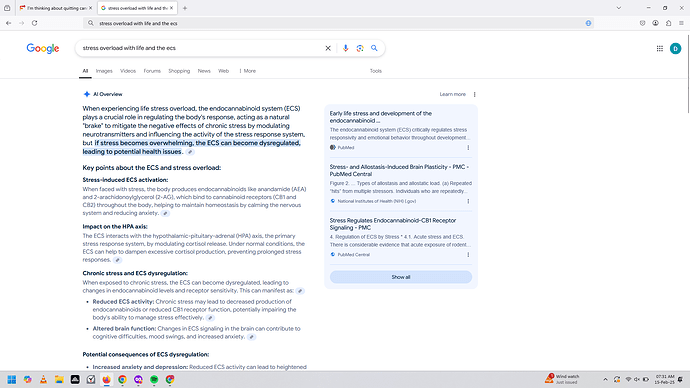
Task: Open Early life stress and development article
Action: pyautogui.click(x=381, y=117)
